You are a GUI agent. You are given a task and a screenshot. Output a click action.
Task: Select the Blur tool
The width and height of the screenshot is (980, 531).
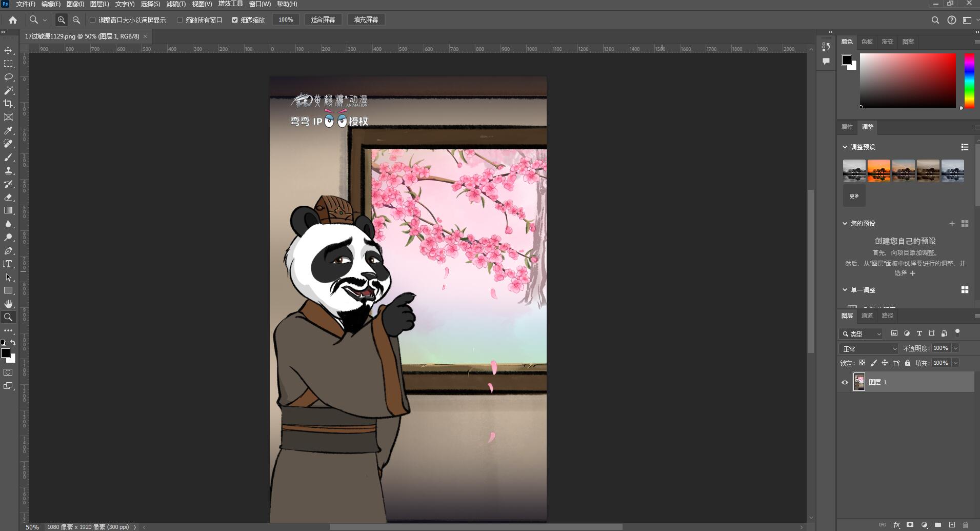coord(8,224)
